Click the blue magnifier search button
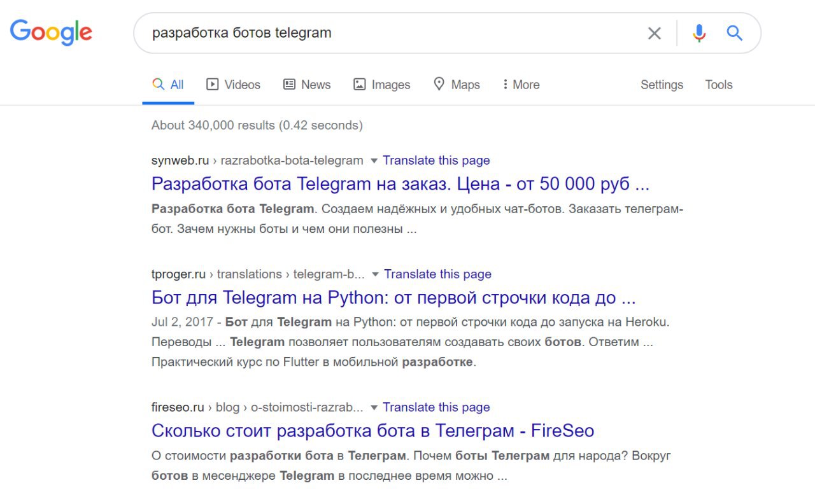 735,33
